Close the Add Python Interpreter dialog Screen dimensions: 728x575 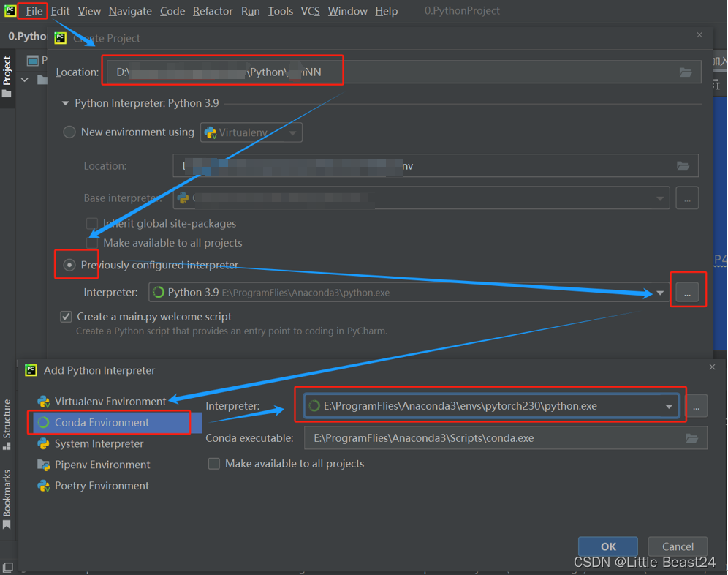[712, 367]
